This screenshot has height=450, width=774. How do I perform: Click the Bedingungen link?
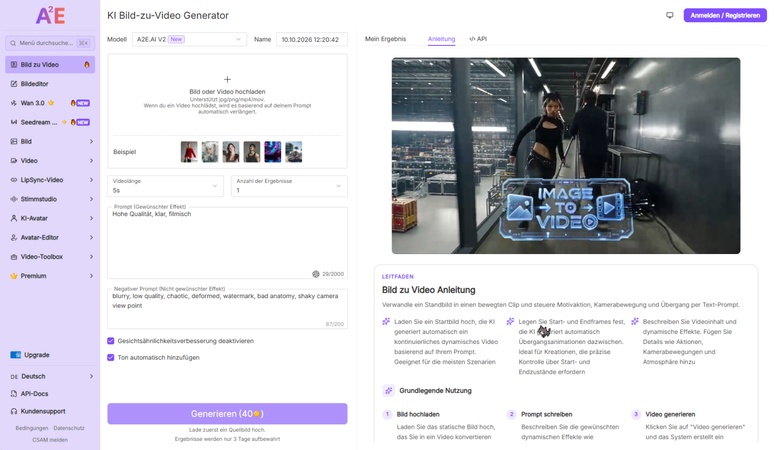click(32, 428)
